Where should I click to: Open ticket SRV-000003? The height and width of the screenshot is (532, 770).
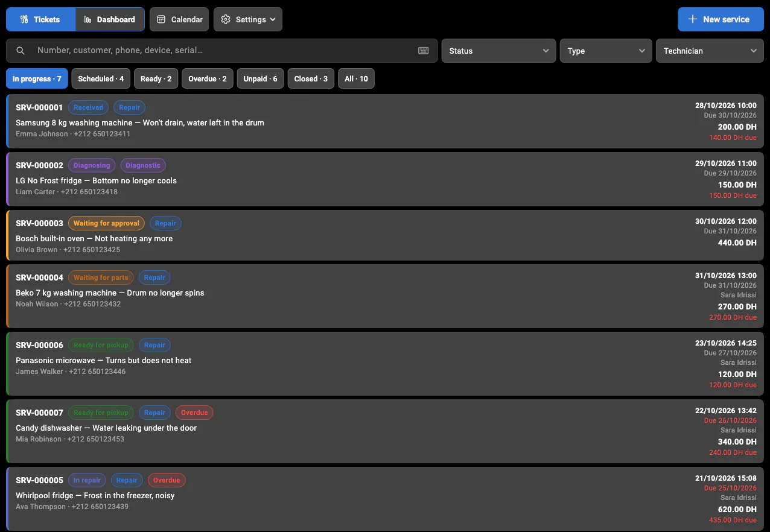[385, 235]
